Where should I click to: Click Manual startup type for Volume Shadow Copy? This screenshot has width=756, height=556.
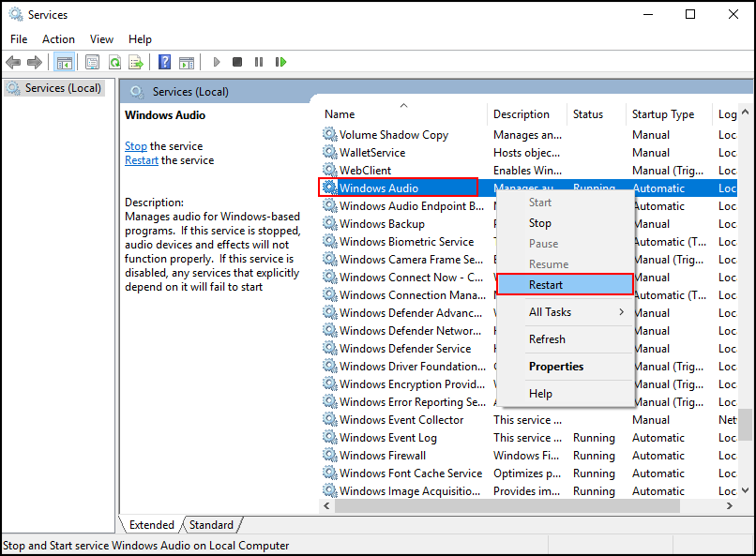point(650,135)
